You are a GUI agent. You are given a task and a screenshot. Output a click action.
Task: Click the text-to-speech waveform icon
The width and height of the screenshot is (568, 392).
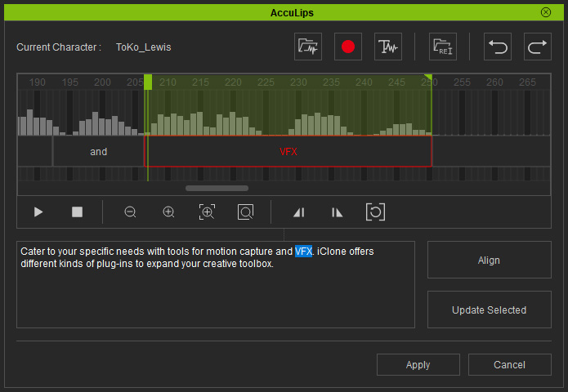click(x=387, y=47)
